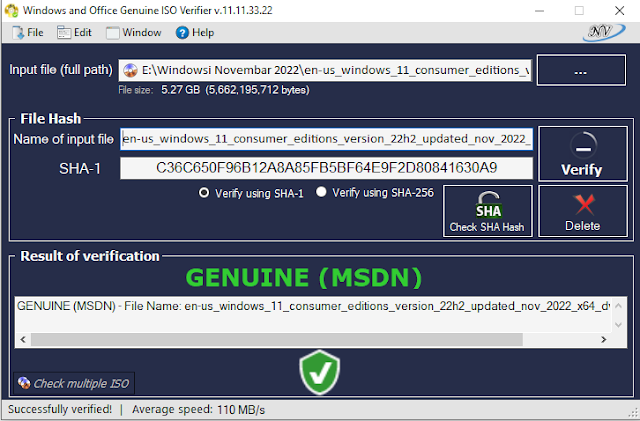This screenshot has width=640, height=421.
Task: Click the GENUINE (MSDN) result heading
Action: [304, 278]
